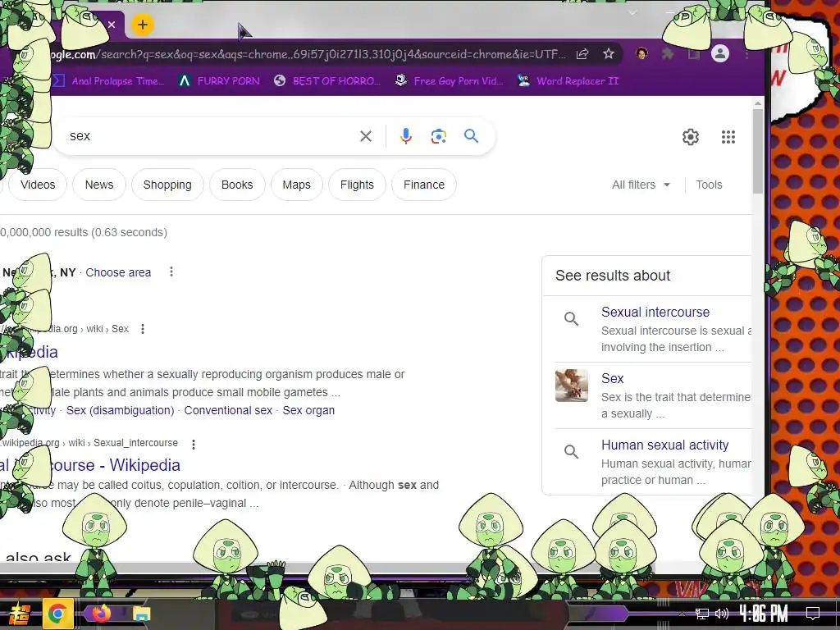Click the Choose area link
This screenshot has height=630, width=840.
(x=118, y=272)
